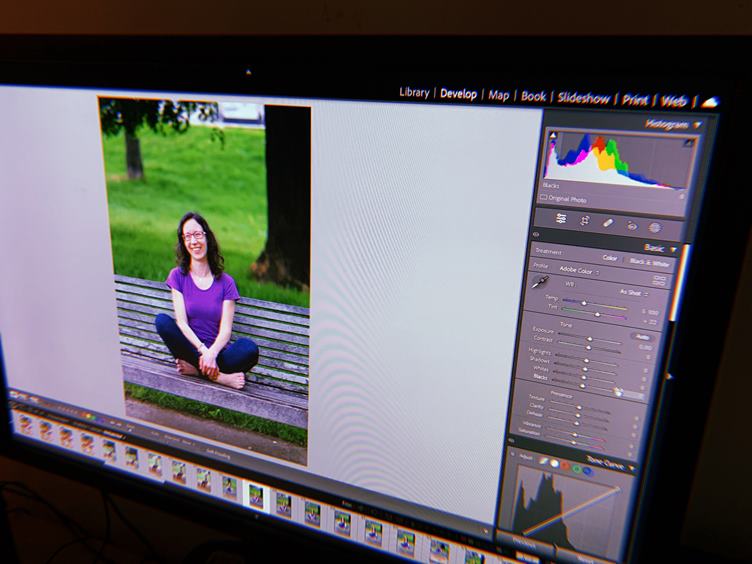Click the tone curve top-right end point
The image size is (752, 564).
coord(618,490)
